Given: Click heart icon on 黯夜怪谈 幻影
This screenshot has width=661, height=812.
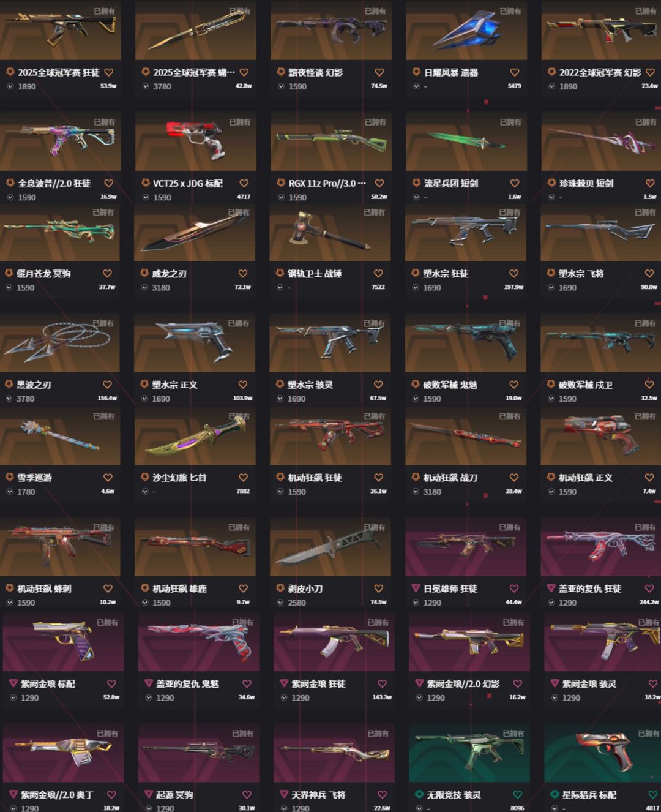Looking at the screenshot, I should click(379, 72).
